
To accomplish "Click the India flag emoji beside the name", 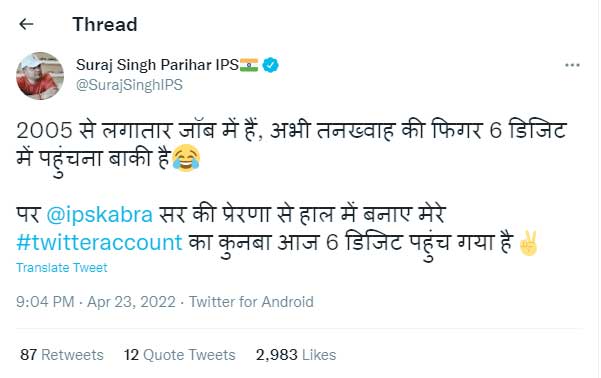I will [249, 65].
